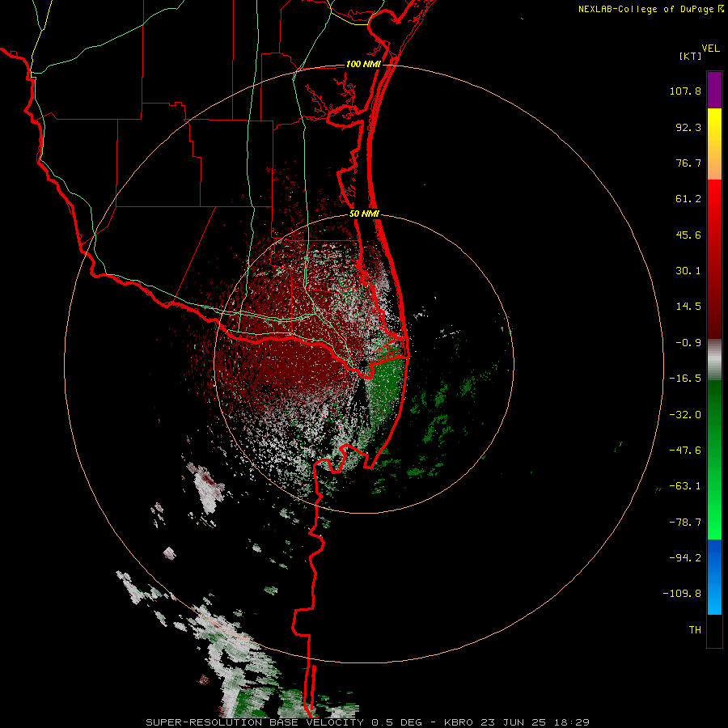Screen dimensions: 728x728
Task: Click the -109.8 scale value
Action: pos(682,594)
